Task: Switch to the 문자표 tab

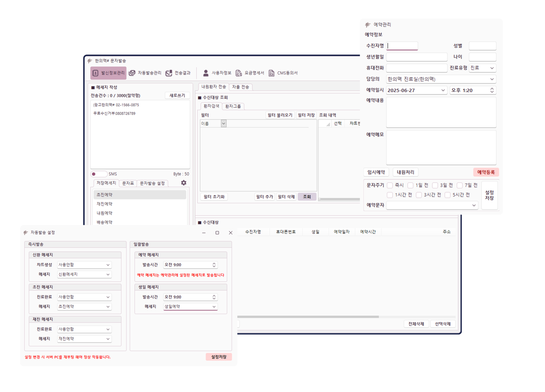Action: 128,183
